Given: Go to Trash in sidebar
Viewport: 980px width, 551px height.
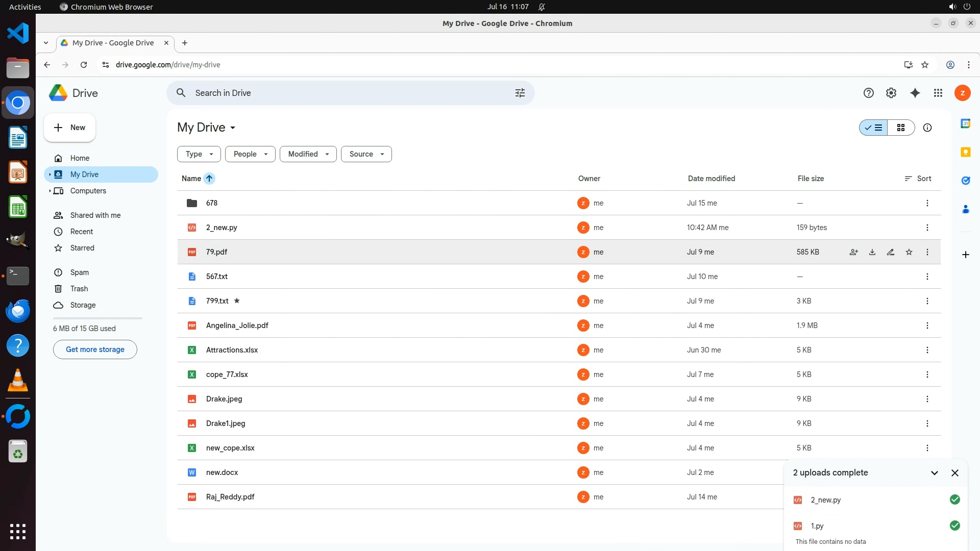Looking at the screenshot, I should [x=79, y=289].
